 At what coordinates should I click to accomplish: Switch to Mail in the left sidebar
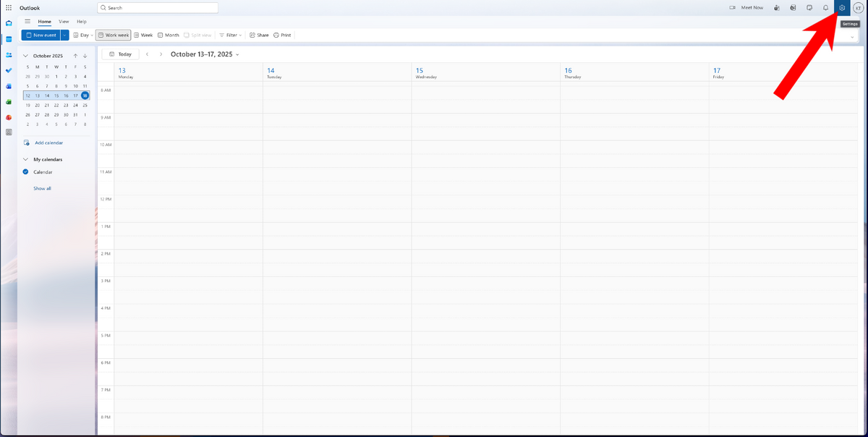click(x=9, y=23)
